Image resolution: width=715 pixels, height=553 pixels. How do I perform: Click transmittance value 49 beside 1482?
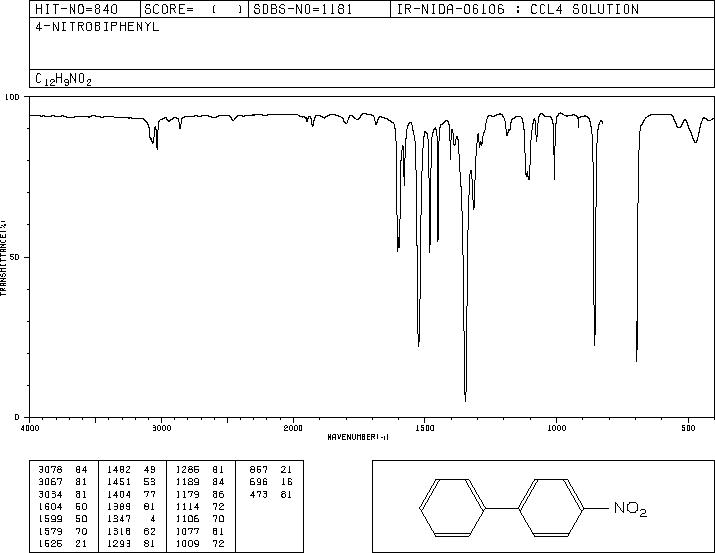coord(150,470)
